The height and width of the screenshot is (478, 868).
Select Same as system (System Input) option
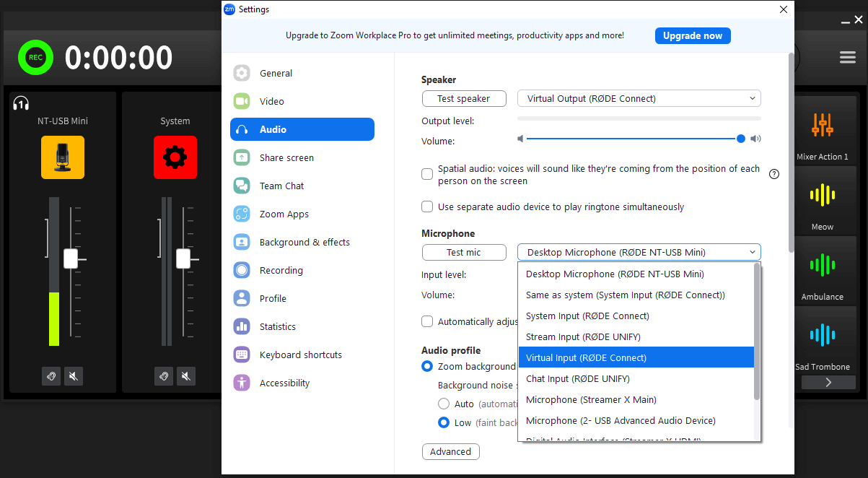636,295
